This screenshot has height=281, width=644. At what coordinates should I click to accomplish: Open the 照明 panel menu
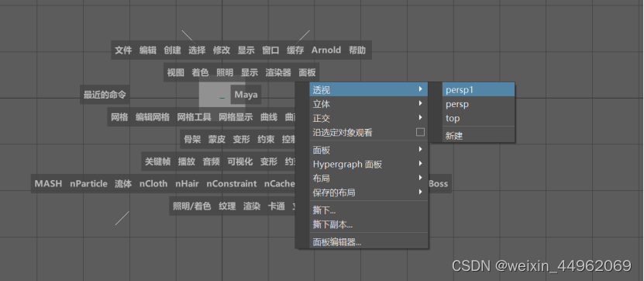click(225, 73)
